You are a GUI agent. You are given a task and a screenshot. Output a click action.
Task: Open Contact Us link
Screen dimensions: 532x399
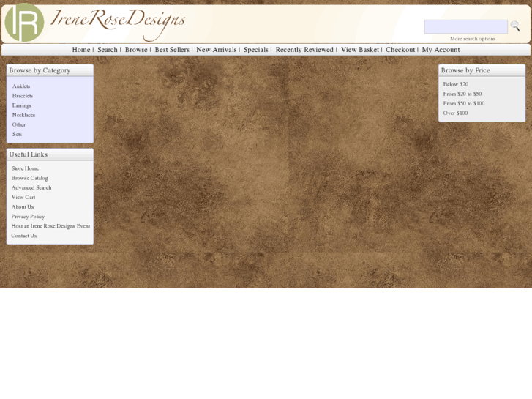click(23, 236)
